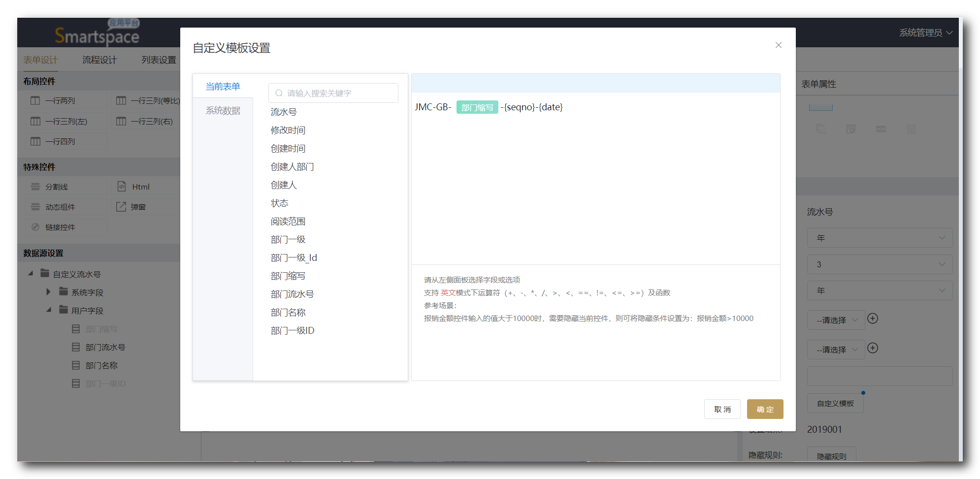The width and height of the screenshot is (980, 479).
Task: Click the preview magnifier document icon
Action: click(851, 129)
